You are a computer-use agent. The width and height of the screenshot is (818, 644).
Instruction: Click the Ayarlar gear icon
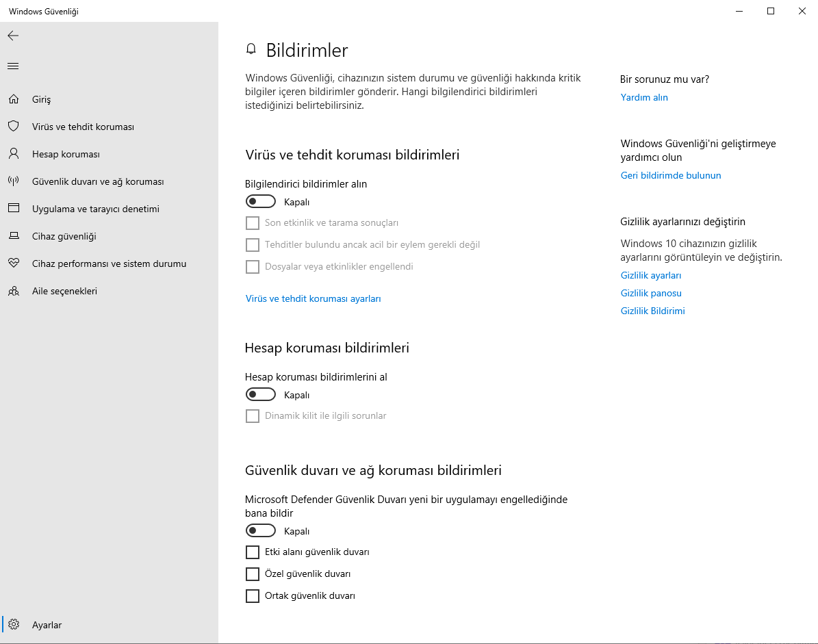[13, 625]
